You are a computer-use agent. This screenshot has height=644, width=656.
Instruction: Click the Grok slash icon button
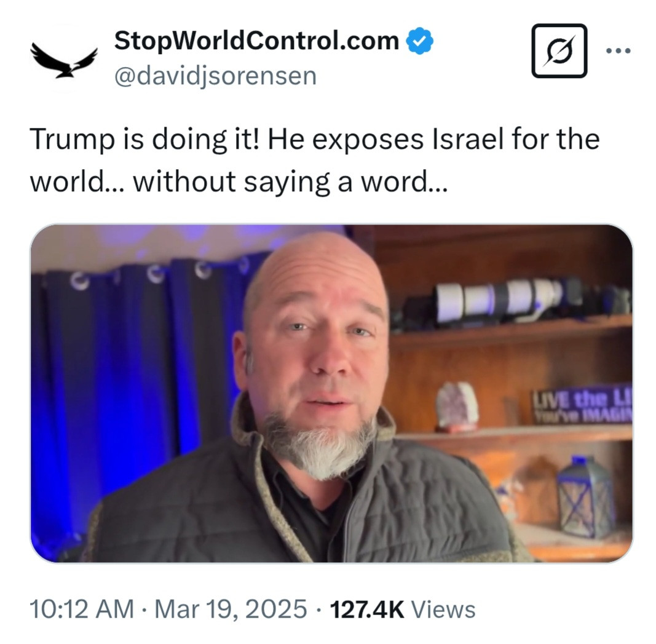tap(559, 51)
